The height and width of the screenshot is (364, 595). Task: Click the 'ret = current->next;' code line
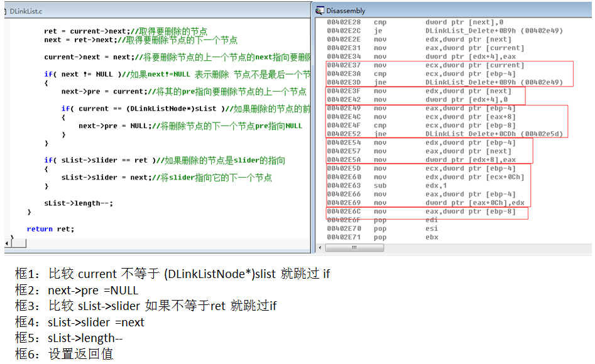point(126,31)
